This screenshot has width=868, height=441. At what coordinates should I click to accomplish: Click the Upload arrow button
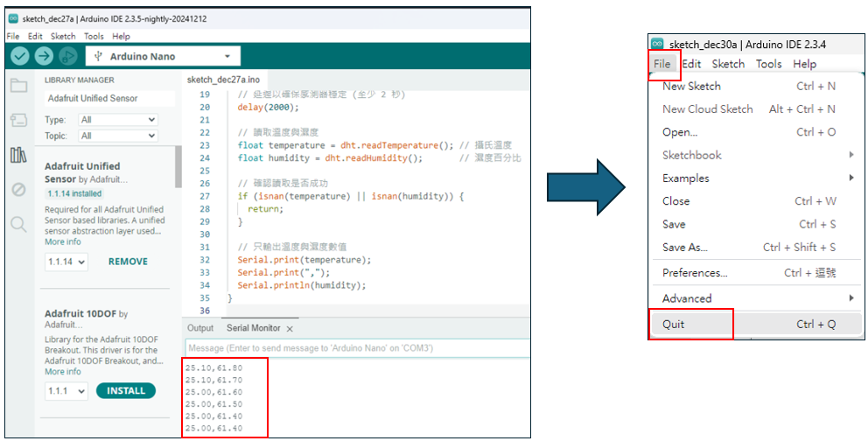coord(44,56)
